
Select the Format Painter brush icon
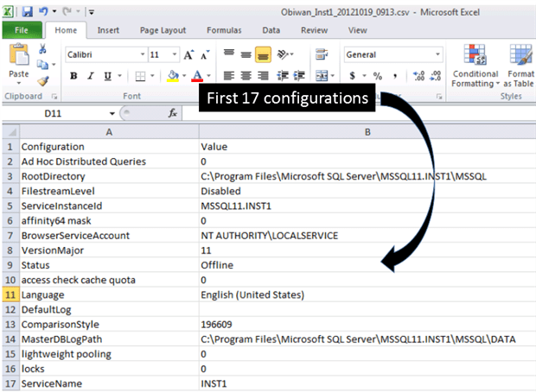[43, 81]
